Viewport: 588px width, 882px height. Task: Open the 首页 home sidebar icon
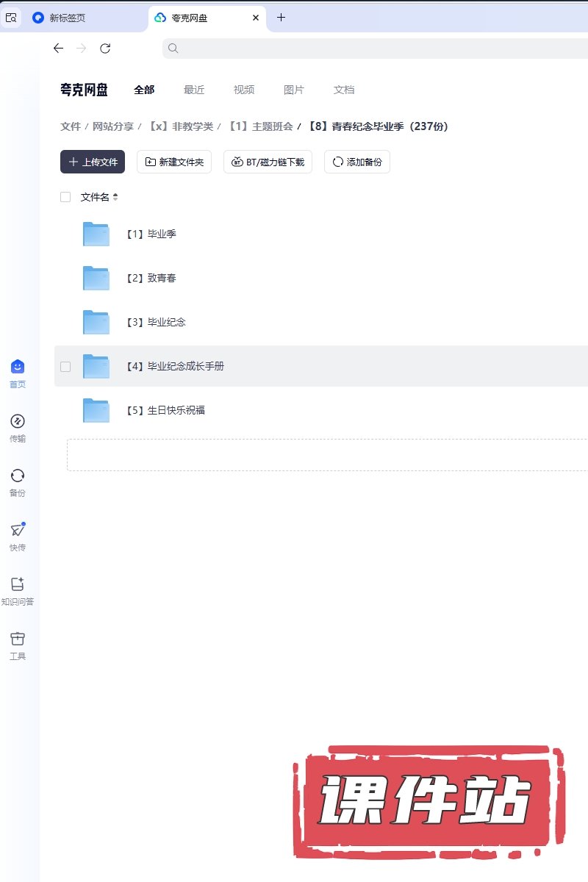point(18,367)
